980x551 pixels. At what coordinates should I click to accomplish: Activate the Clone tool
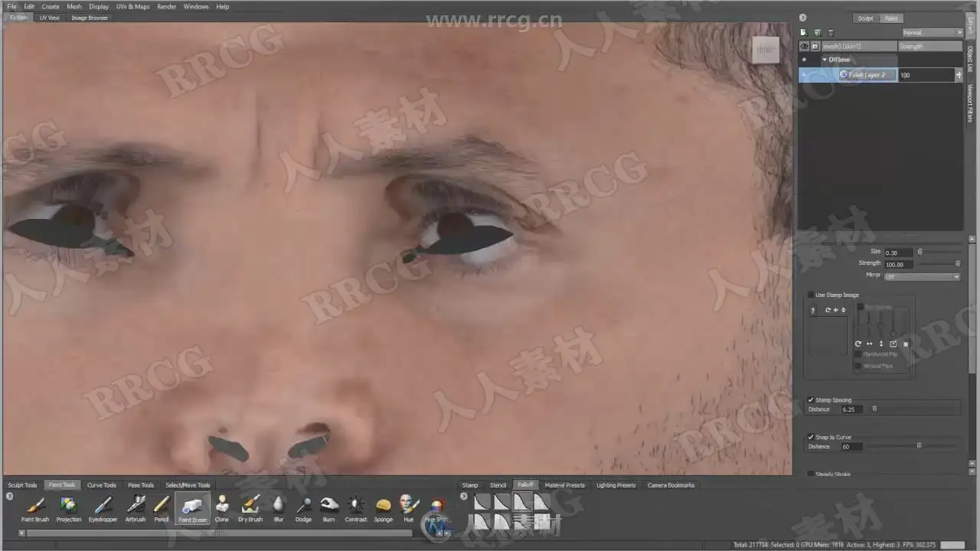[x=221, y=508]
